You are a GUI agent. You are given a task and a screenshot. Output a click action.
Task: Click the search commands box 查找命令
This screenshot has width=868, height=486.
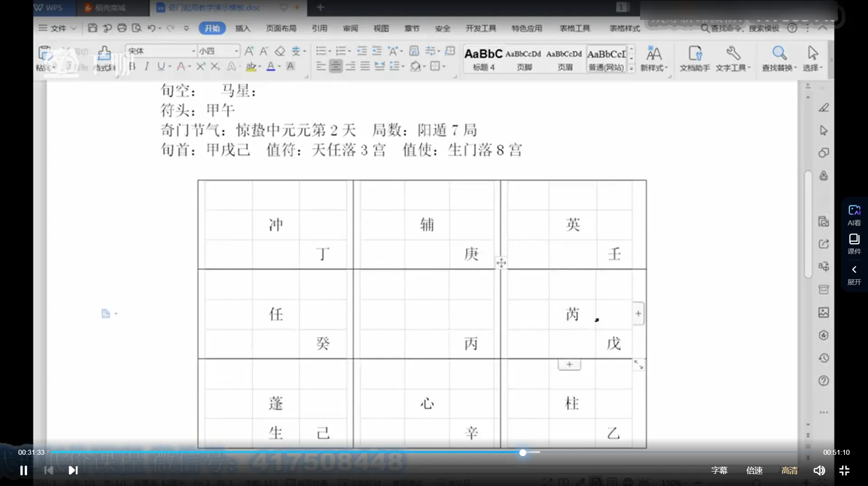click(740, 29)
